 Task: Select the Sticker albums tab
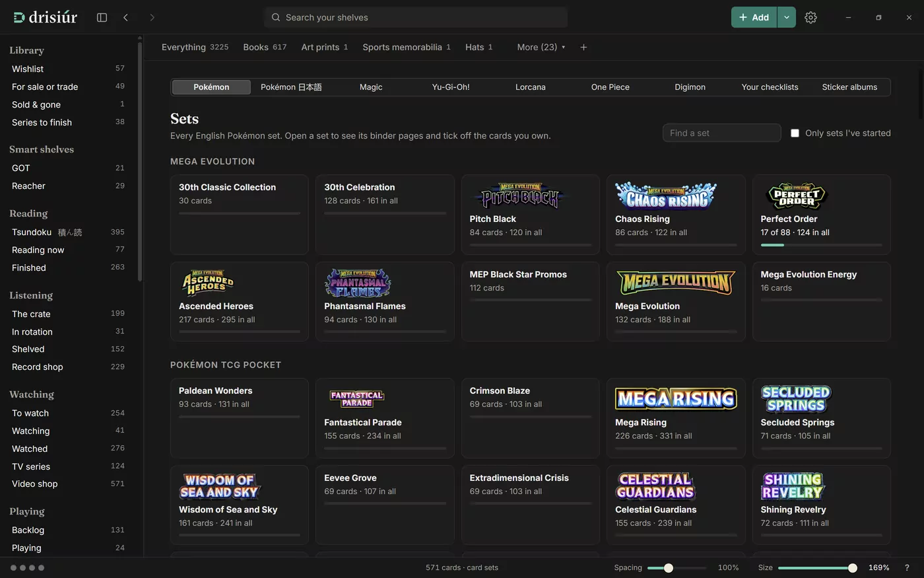point(849,87)
